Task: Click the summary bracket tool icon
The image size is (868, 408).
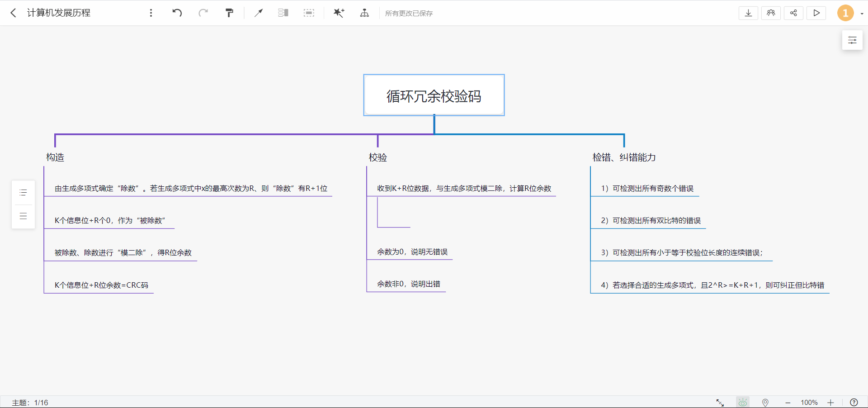Action: [x=283, y=13]
